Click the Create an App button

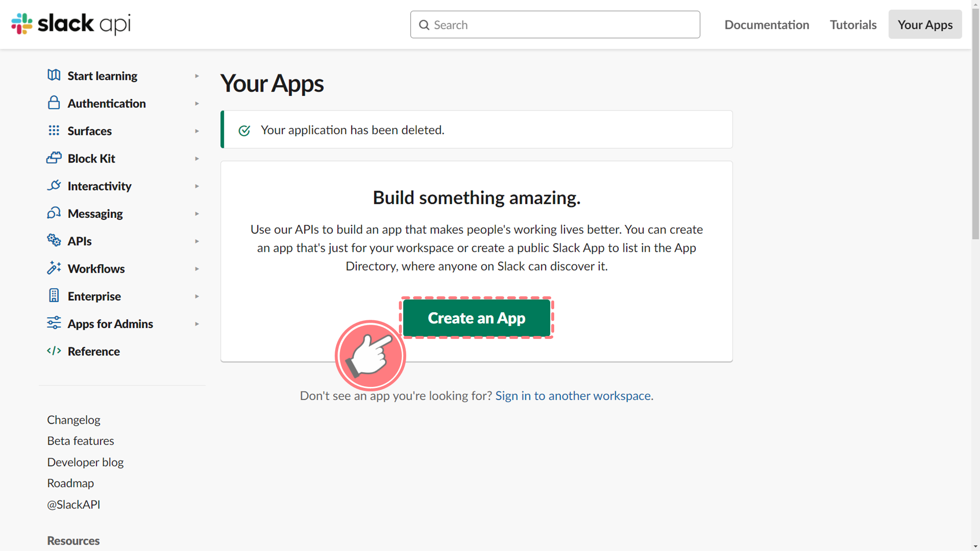tap(477, 318)
